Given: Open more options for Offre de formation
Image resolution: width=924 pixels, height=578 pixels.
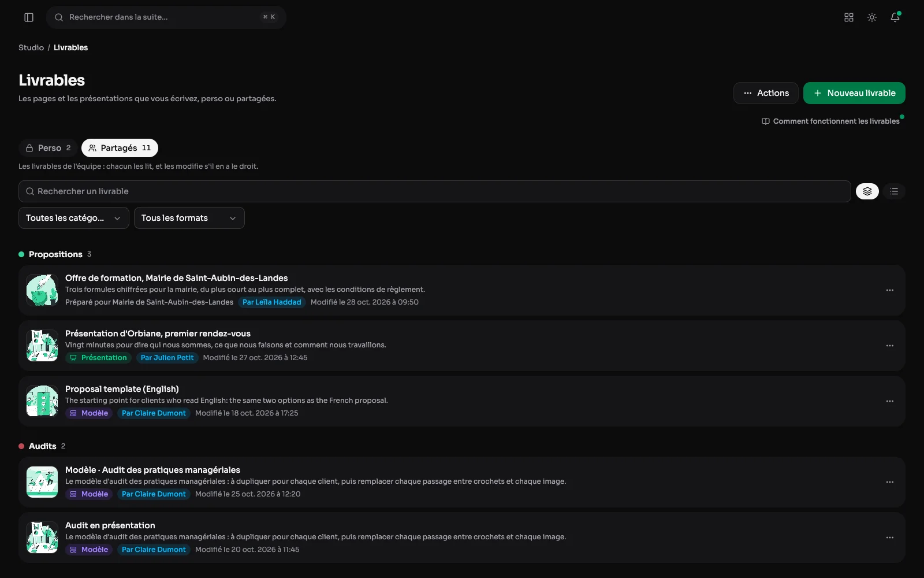Looking at the screenshot, I should (890, 290).
